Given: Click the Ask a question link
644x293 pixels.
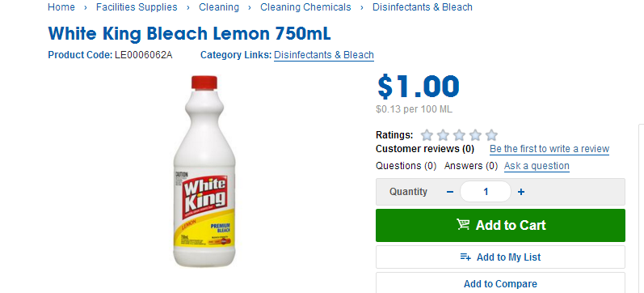Looking at the screenshot, I should pos(537,166).
